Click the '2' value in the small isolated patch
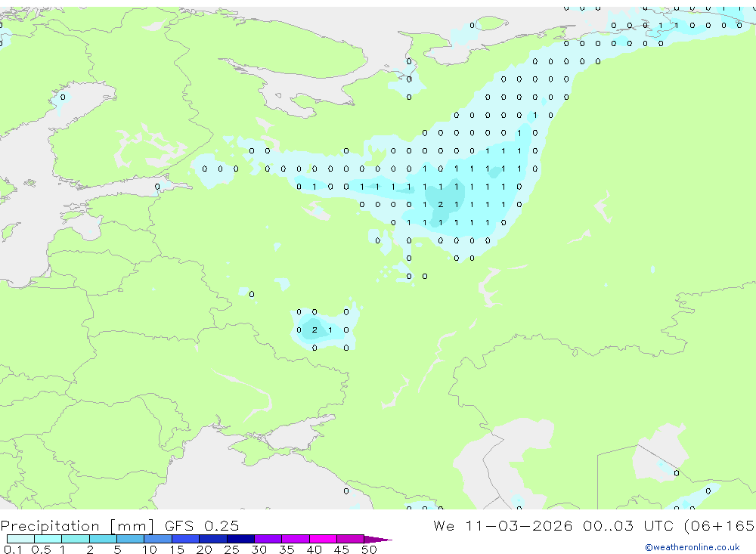The height and width of the screenshot is (554, 756). [314, 330]
